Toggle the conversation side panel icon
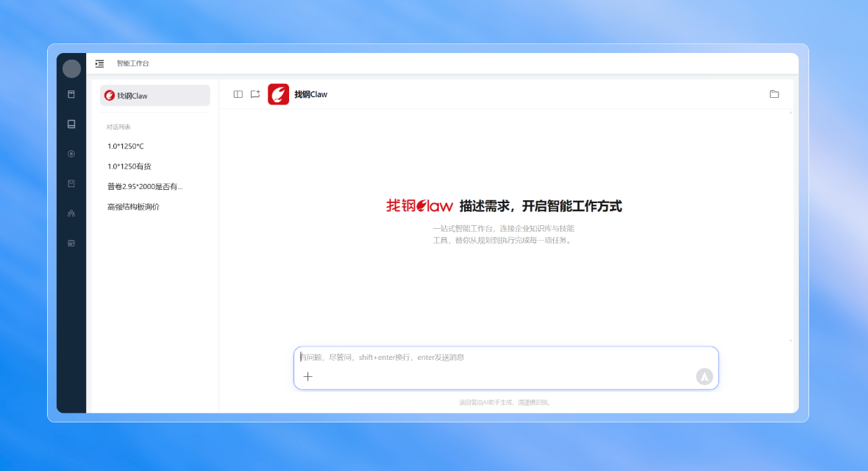Image resolution: width=868 pixels, height=471 pixels. coord(238,94)
